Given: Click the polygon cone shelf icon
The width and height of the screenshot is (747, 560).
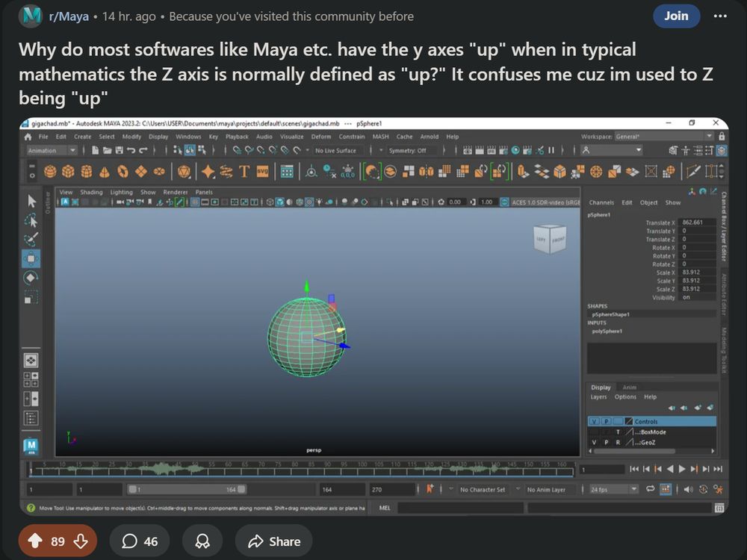Looking at the screenshot, I should point(105,172).
